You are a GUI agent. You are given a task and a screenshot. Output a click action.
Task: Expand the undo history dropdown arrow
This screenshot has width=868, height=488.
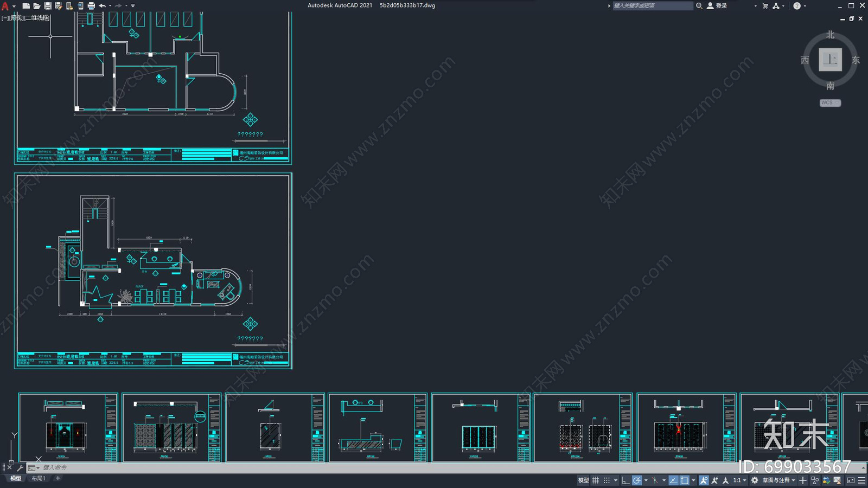[x=110, y=6]
